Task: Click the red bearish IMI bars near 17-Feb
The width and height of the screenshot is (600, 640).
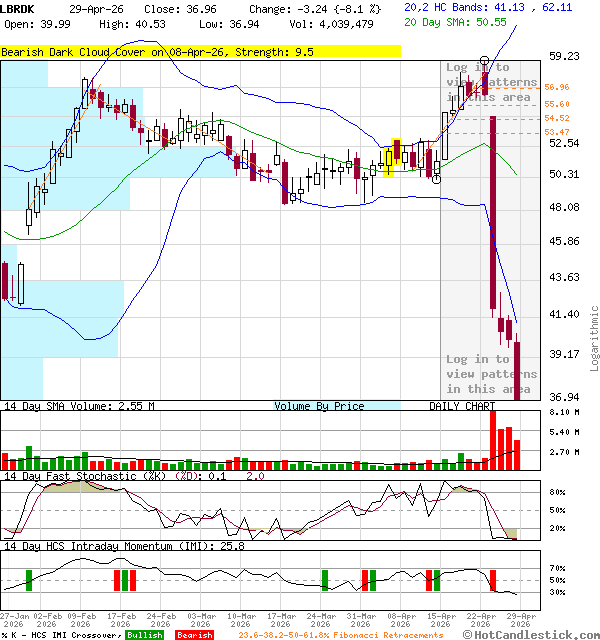Action: click(x=123, y=580)
